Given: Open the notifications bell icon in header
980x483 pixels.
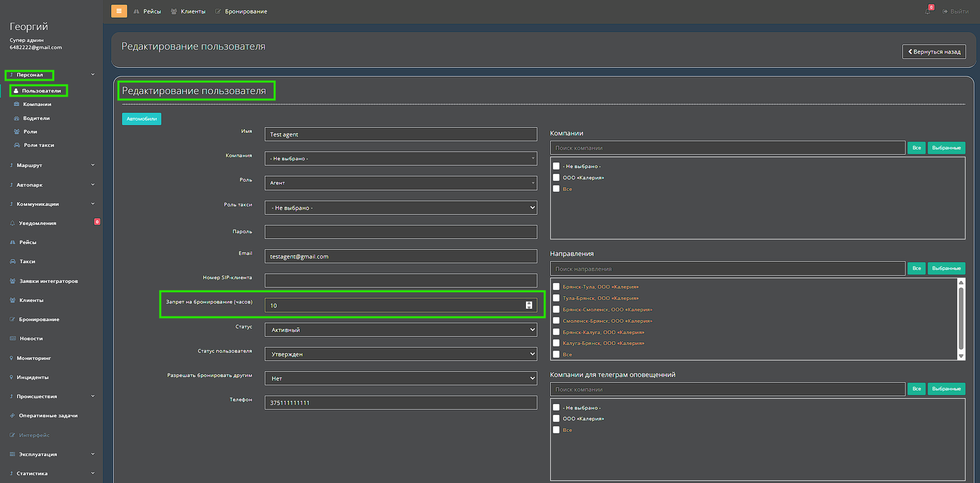Looking at the screenshot, I should click(x=928, y=11).
